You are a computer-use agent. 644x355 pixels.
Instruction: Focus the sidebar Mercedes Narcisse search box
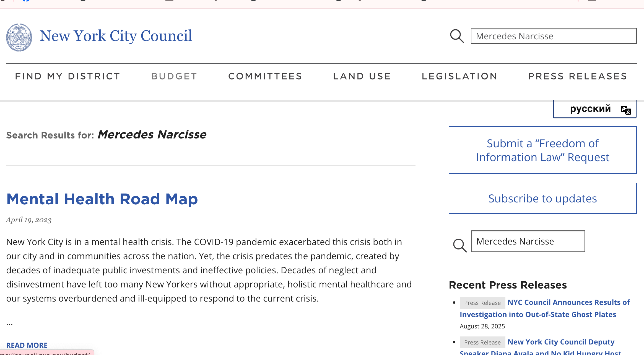tap(528, 241)
